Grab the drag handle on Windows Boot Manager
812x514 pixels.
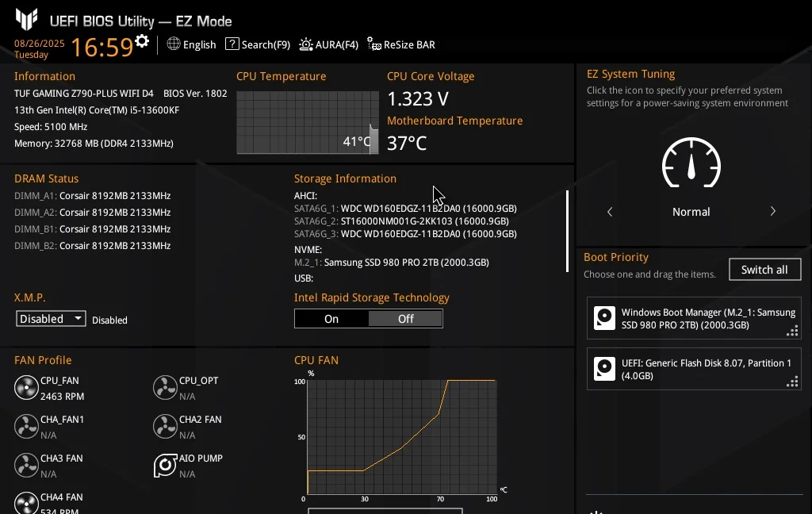tap(792, 331)
